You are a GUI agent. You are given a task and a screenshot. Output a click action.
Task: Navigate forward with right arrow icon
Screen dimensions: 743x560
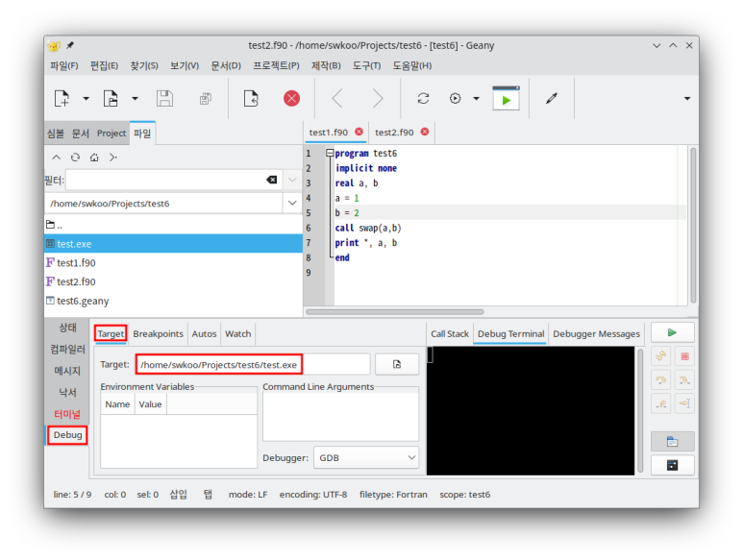click(377, 99)
